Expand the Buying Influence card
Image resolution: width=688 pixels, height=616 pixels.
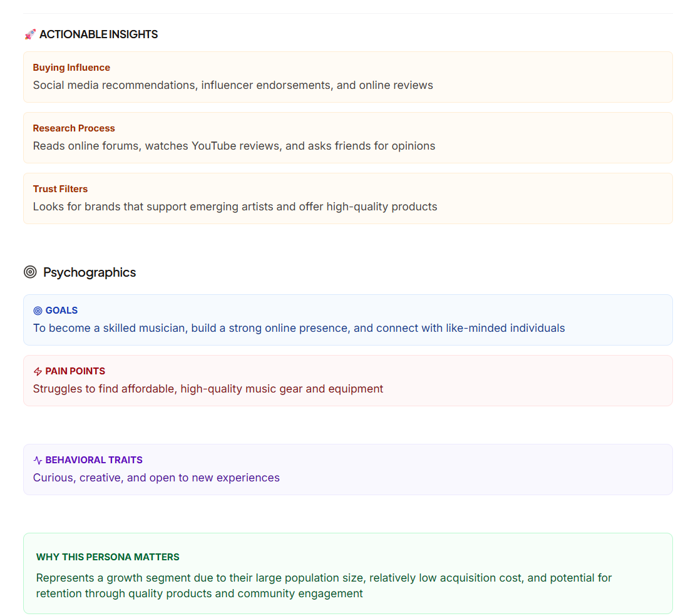point(348,76)
